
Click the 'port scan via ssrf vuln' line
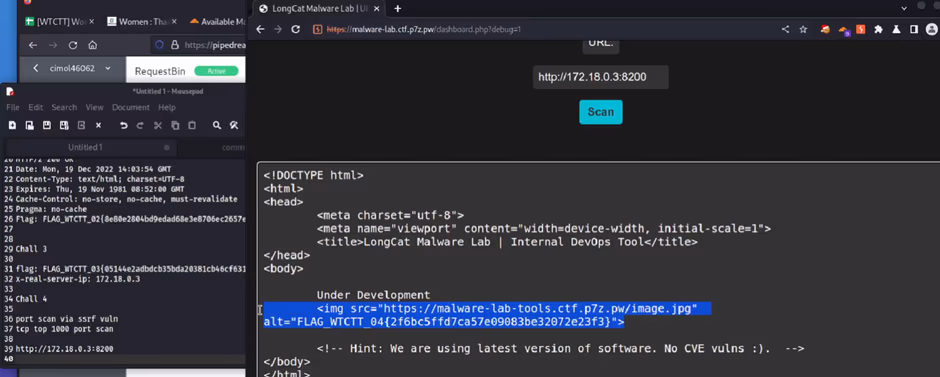coord(67,319)
